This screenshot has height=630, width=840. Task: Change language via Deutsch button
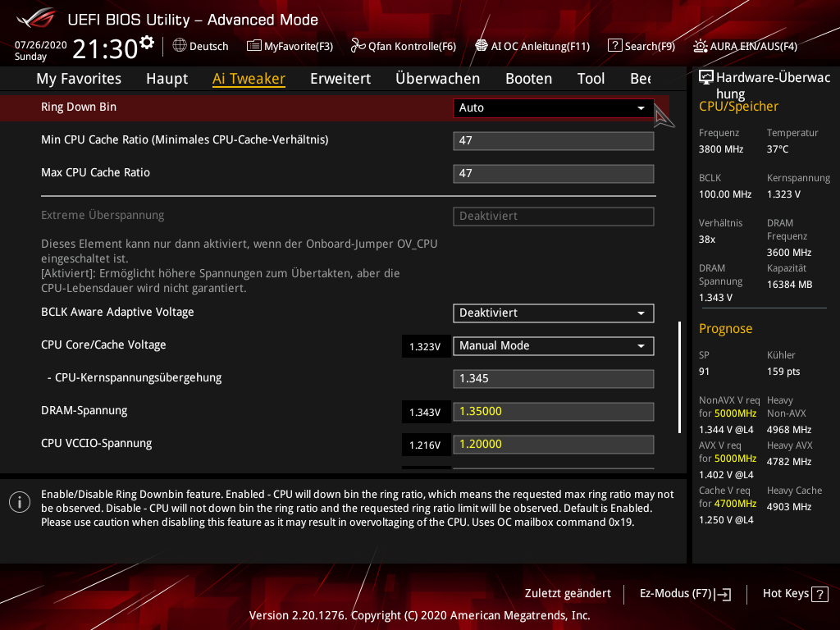coord(200,46)
